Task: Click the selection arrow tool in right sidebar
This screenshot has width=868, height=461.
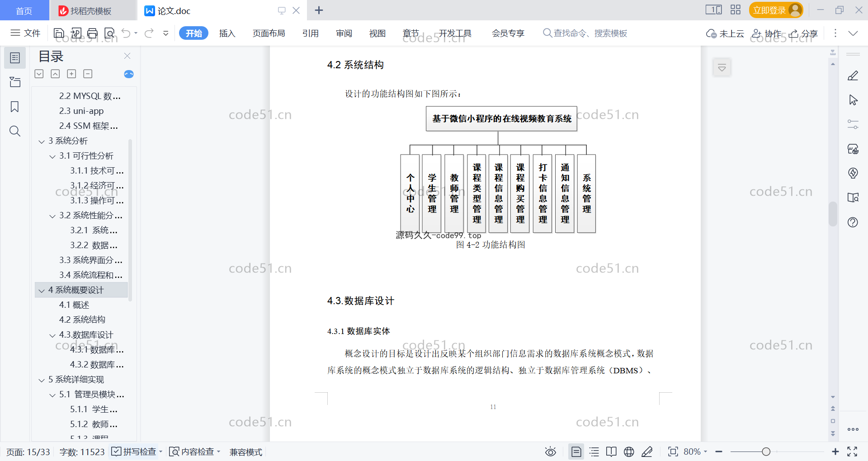Action: coord(853,100)
